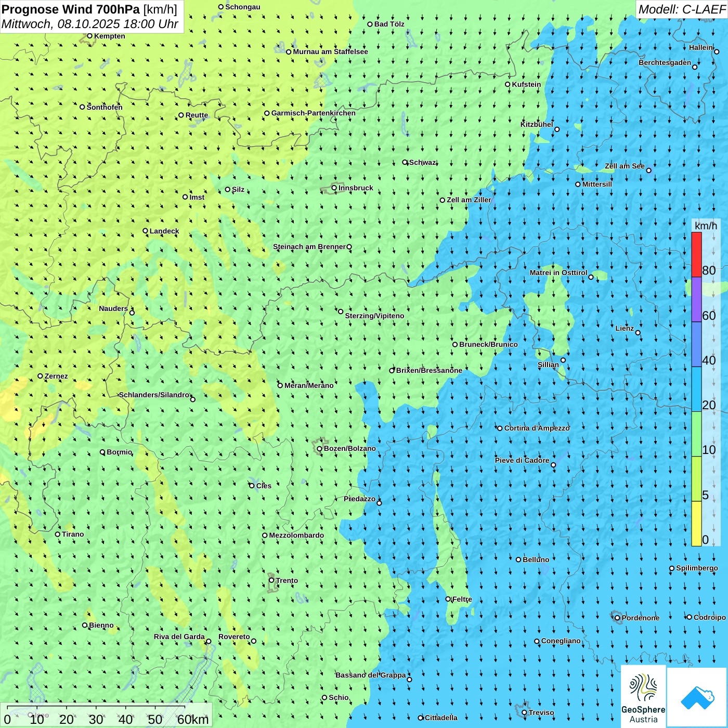Viewport: 728px width, 728px height.
Task: Click the Treviso city label
Action: pos(541,712)
